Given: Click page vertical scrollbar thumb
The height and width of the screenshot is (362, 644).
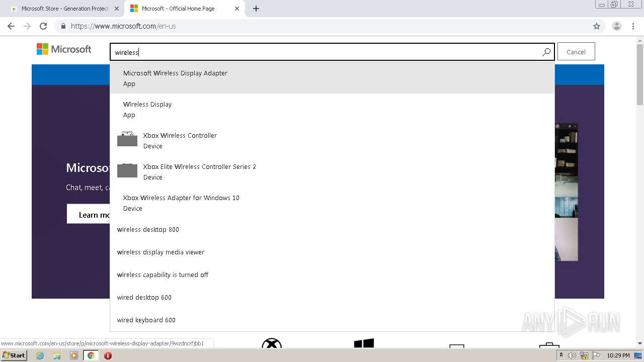Looking at the screenshot, I should tap(640, 73).
